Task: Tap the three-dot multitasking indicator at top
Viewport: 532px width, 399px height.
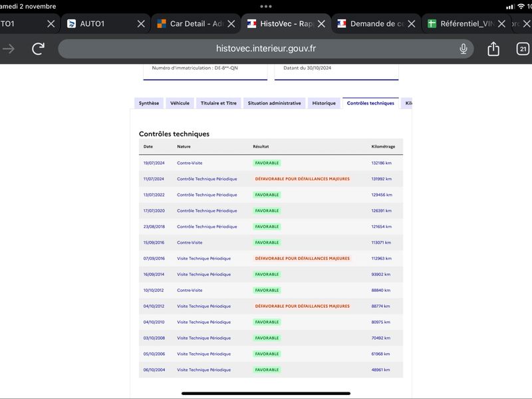Action: [x=265, y=6]
